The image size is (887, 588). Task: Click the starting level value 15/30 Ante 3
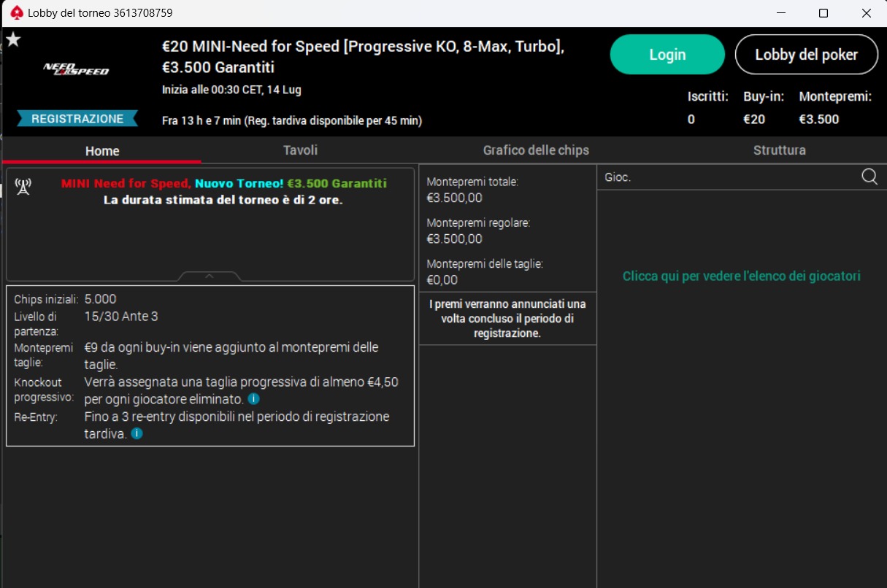[121, 317]
